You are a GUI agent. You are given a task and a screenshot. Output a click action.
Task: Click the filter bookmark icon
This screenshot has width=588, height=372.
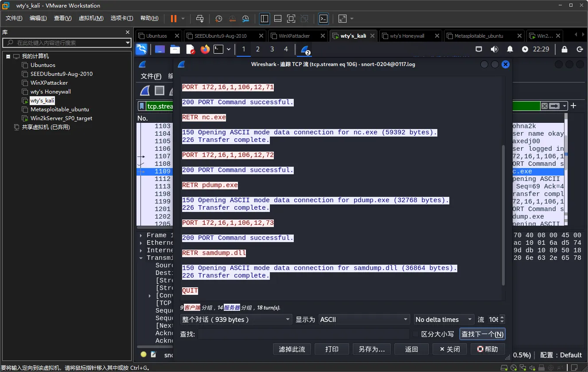142,106
